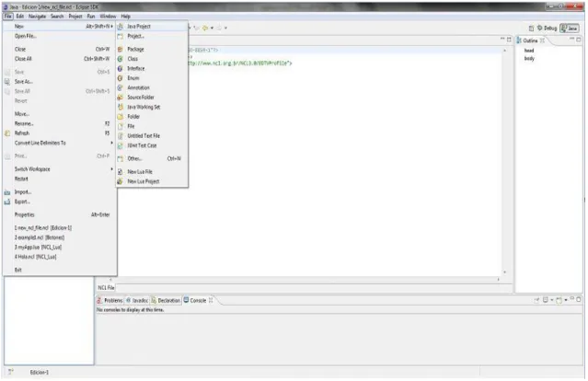Click the NCL File editor tab
This screenshot has height=381, width=588.
(106, 288)
